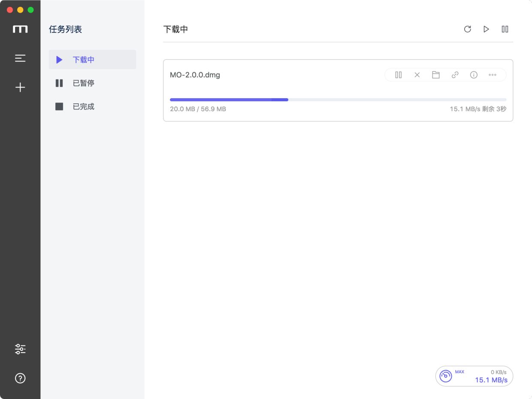Close the window with the red button

(10, 10)
